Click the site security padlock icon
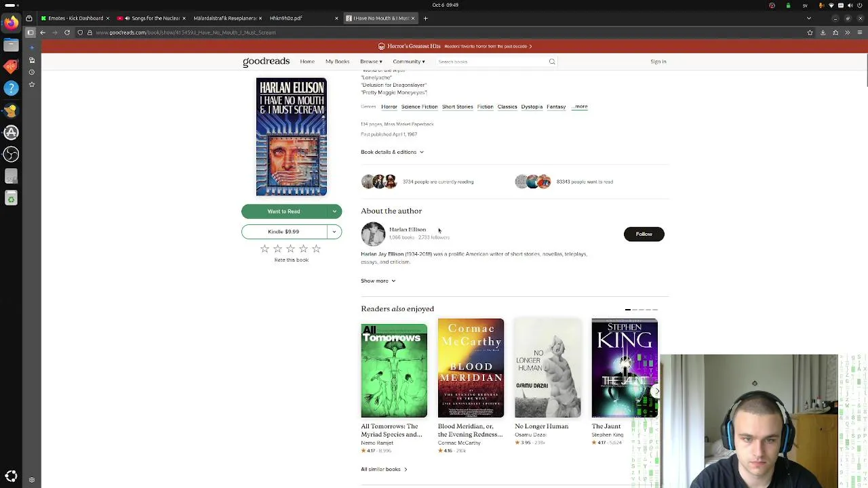 coord(89,33)
